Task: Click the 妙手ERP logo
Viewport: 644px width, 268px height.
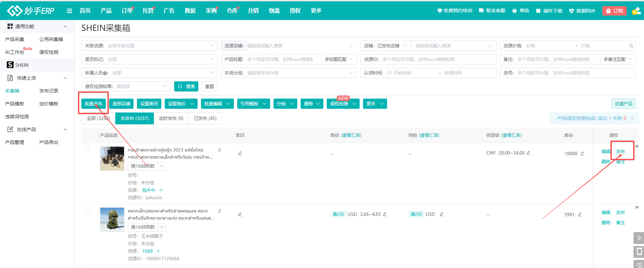Action: 31,11
